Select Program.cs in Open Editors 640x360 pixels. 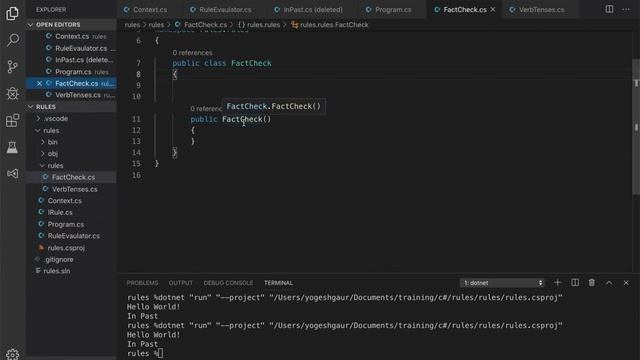click(71, 72)
